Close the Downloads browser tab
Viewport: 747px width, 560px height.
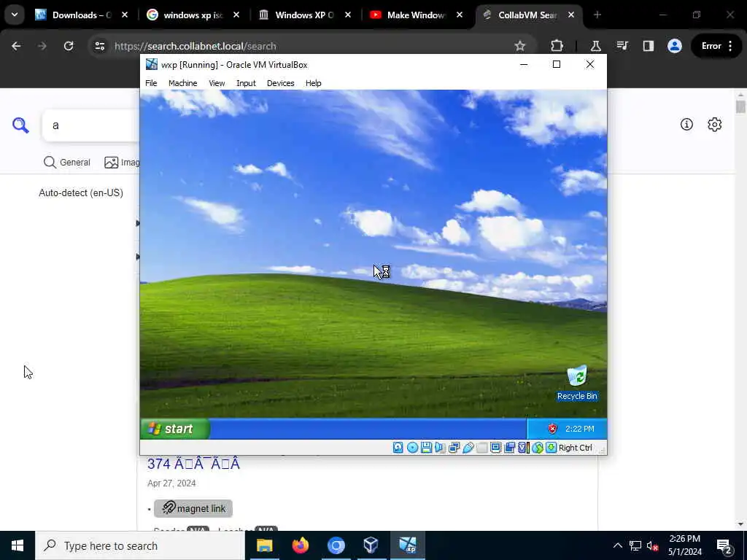(x=124, y=15)
